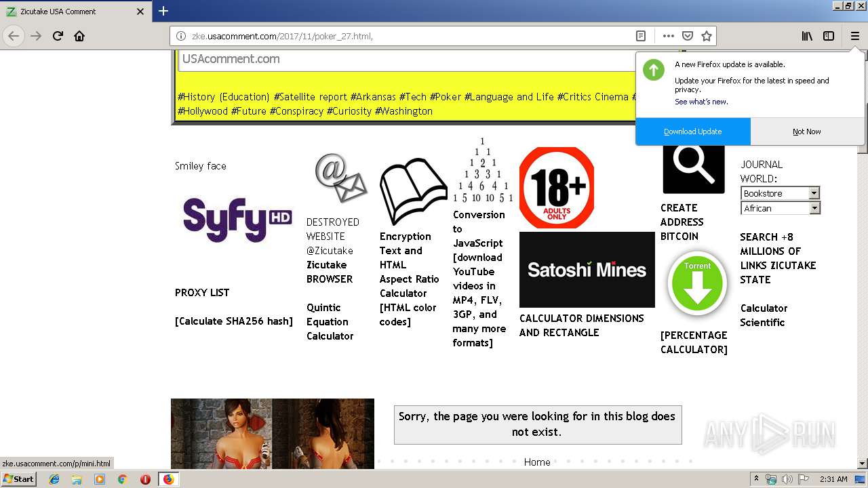Open See what's new link
This screenshot has width=868, height=488.
(x=701, y=102)
